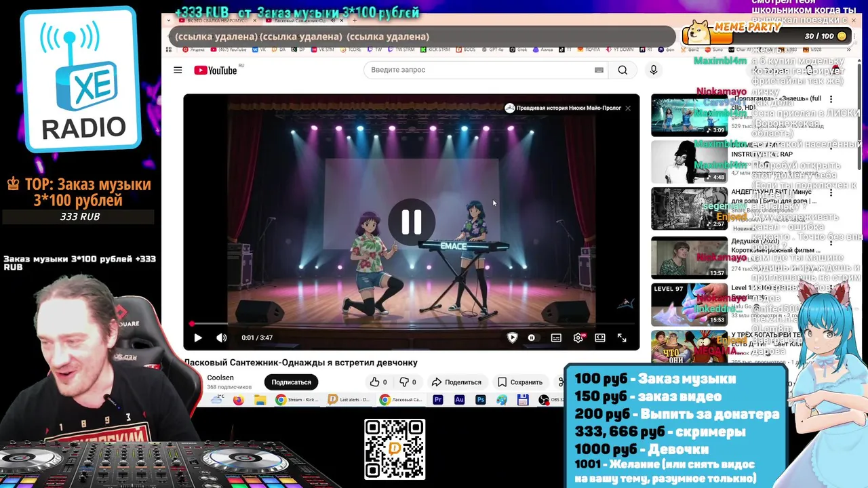868x488 pixels.
Task: Open the 4:48 instrumental rap video thumbnail
Action: click(689, 163)
